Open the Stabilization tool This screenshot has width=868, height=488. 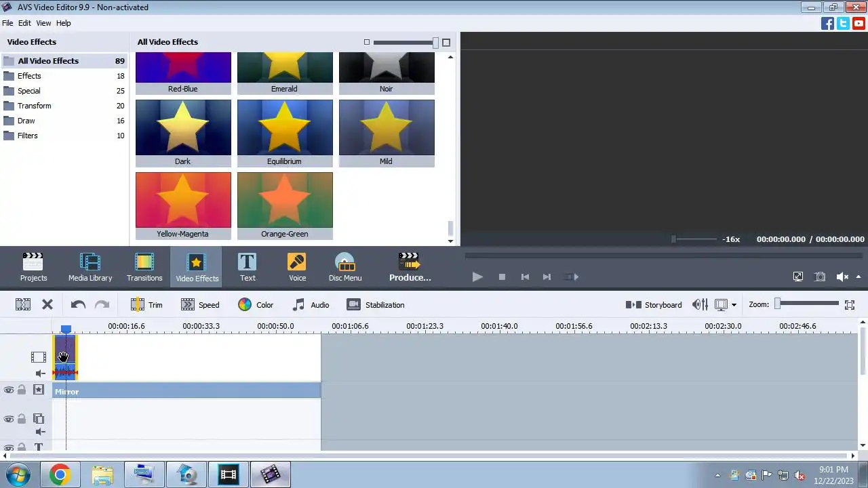376,305
